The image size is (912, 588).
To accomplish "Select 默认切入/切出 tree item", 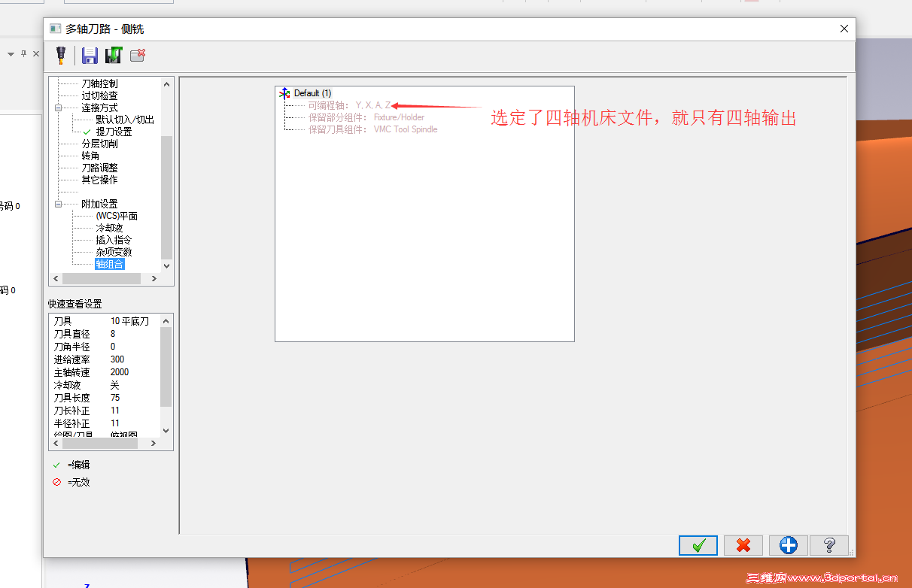I will (x=125, y=120).
